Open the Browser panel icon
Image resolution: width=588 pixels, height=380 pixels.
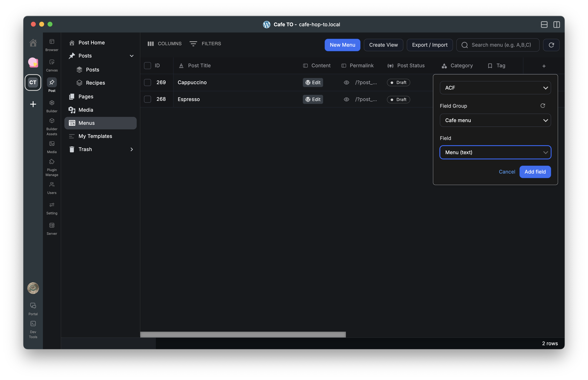52,42
